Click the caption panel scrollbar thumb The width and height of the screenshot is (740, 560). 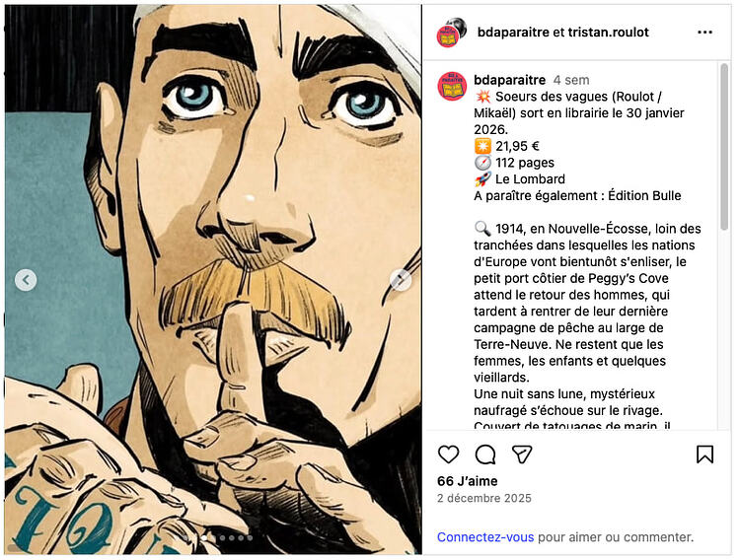724,148
